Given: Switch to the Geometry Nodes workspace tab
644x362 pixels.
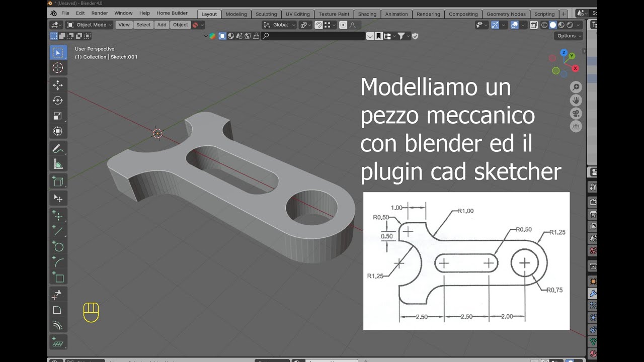Looking at the screenshot, I should click(506, 14).
